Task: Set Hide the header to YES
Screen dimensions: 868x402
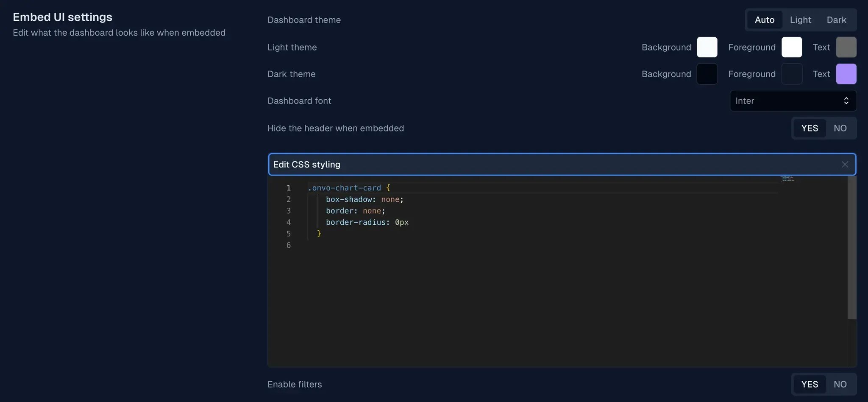Action: [809, 128]
